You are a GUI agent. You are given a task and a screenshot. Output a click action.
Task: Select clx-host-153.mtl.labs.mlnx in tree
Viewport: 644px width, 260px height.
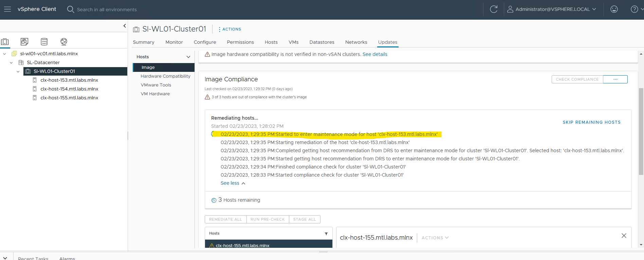tap(69, 80)
